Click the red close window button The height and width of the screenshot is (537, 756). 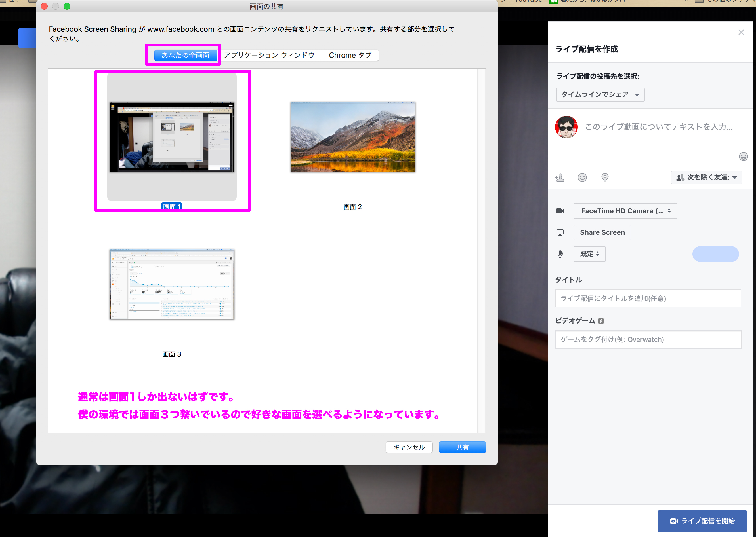(x=44, y=6)
